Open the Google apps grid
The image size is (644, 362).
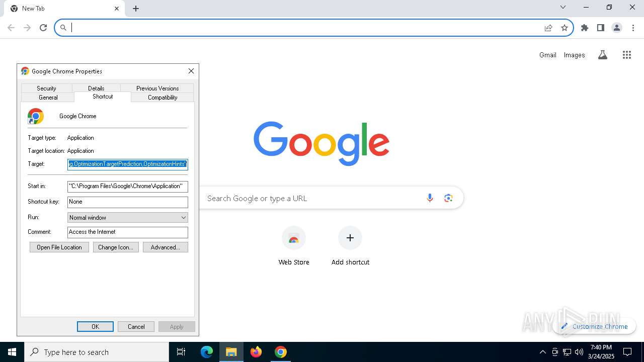pos(627,55)
